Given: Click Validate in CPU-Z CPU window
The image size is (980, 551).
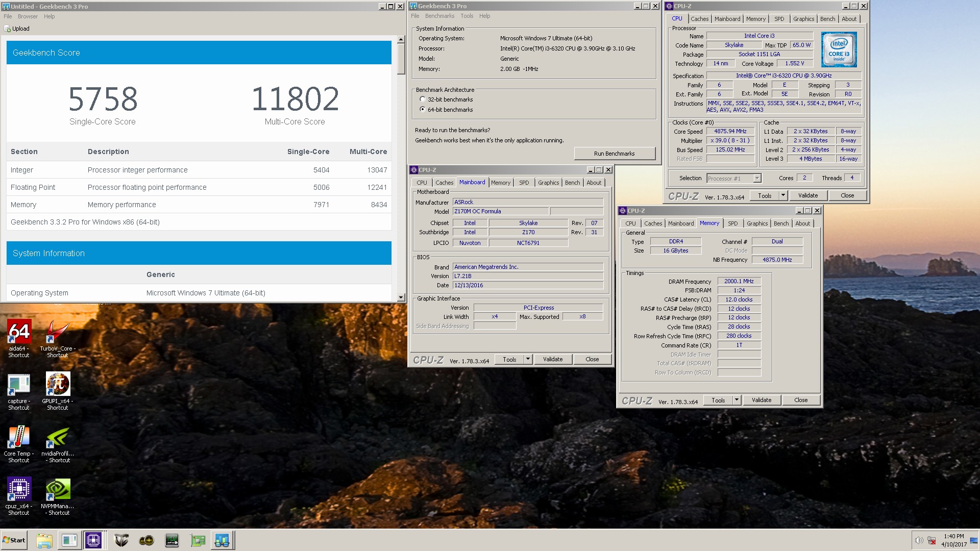Looking at the screenshot, I should tap(807, 195).
